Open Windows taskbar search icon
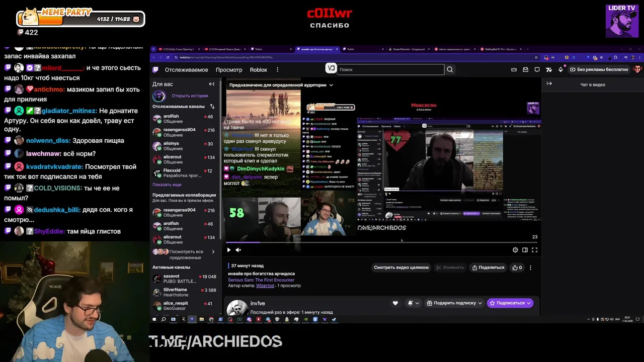The width and height of the screenshot is (644, 362). 164,319
